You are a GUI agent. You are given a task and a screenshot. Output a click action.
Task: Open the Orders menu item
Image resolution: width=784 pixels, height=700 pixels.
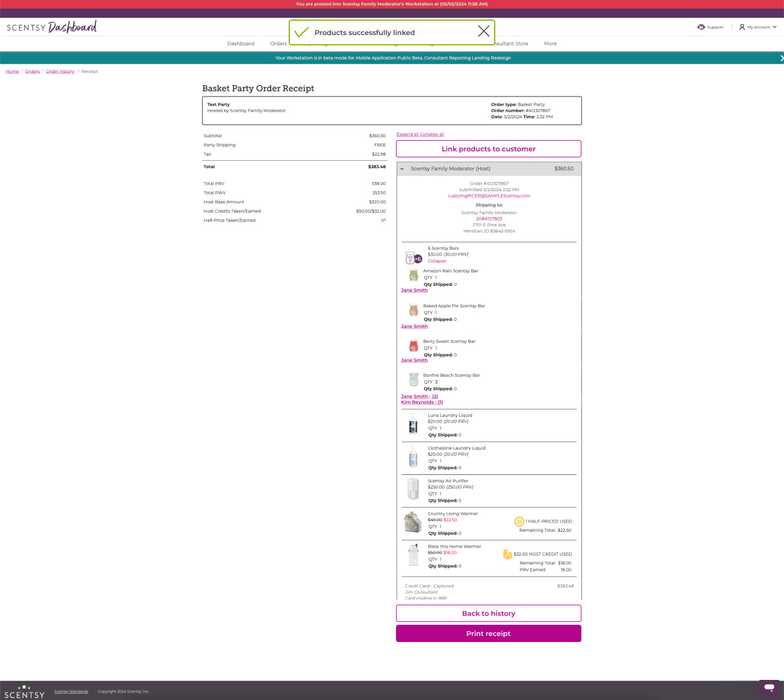click(x=278, y=44)
